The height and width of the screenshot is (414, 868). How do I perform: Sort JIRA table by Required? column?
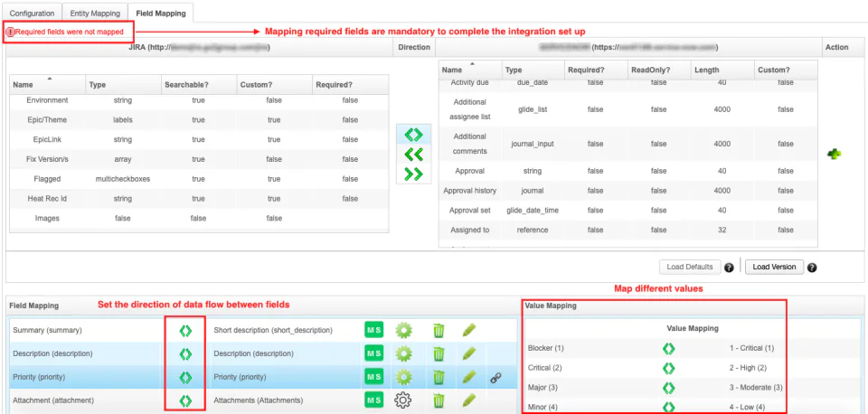pyautogui.click(x=350, y=85)
